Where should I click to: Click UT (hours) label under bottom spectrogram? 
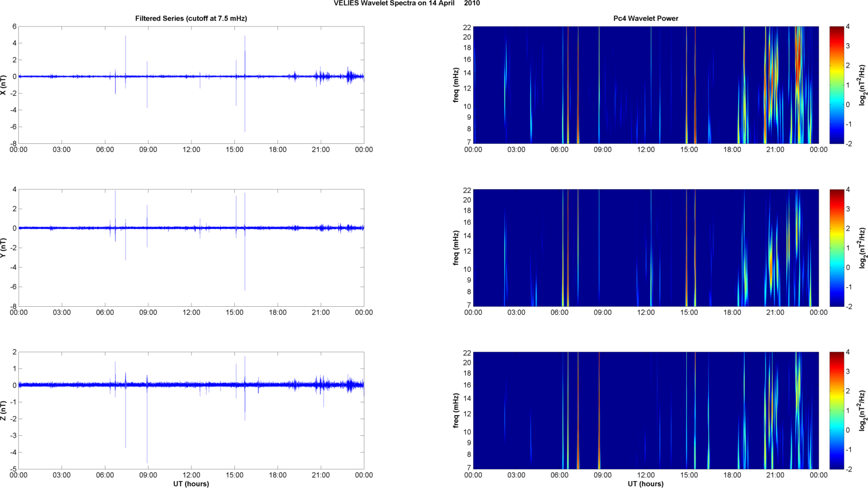pos(646,483)
